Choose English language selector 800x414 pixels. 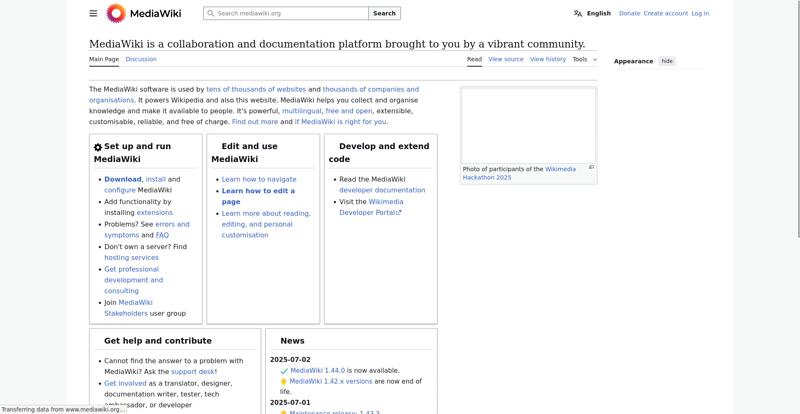pyautogui.click(x=598, y=13)
